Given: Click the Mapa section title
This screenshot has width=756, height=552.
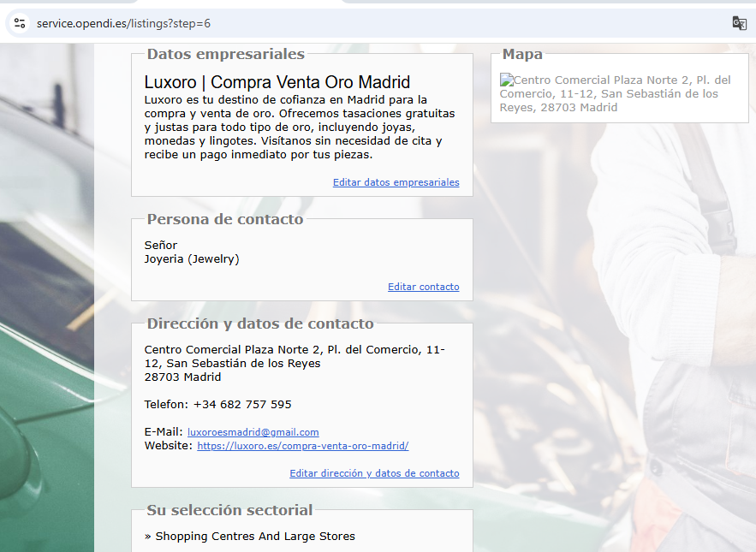Looking at the screenshot, I should click(522, 54).
